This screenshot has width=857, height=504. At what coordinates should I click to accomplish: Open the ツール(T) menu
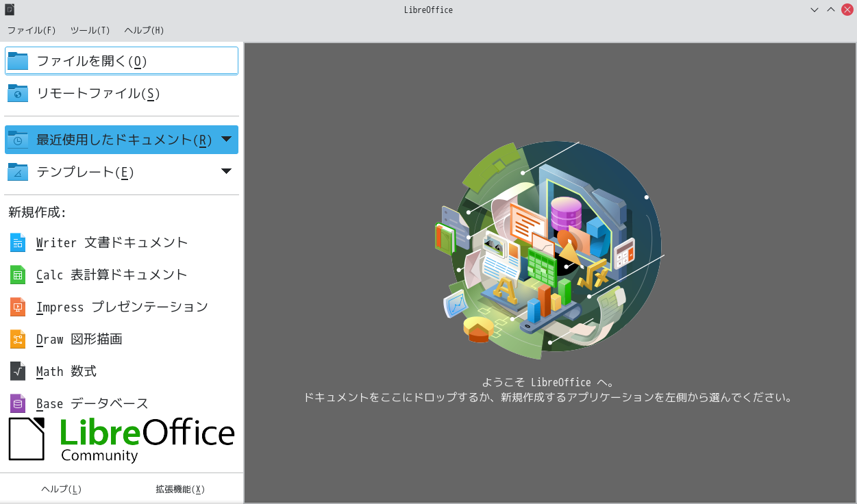(90, 30)
